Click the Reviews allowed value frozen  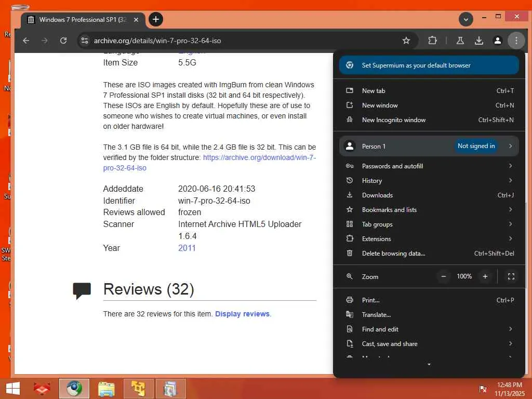click(x=189, y=212)
